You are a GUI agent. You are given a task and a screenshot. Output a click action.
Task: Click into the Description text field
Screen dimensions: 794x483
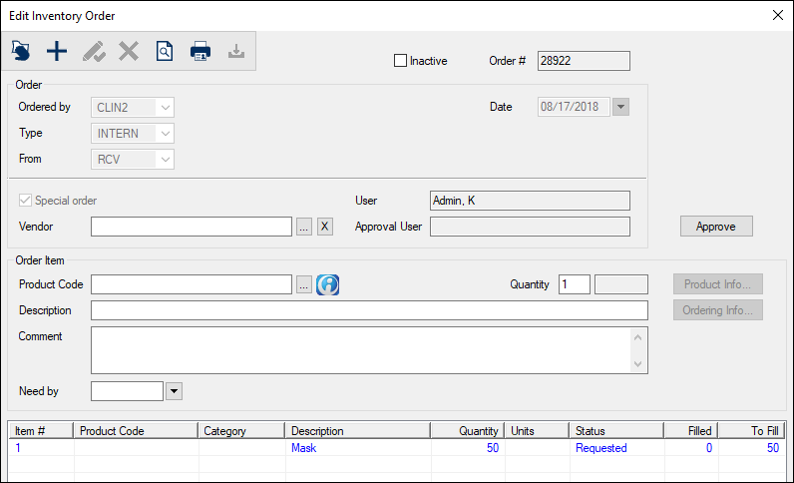click(x=369, y=311)
